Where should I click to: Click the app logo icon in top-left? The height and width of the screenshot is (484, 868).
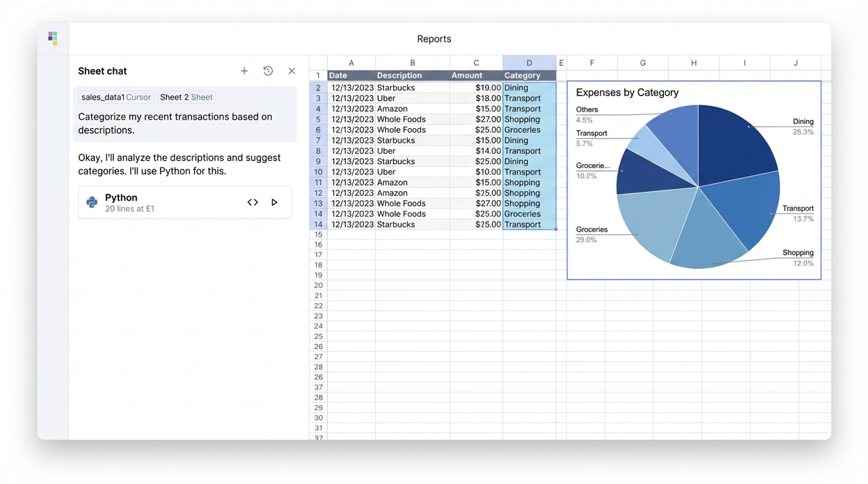click(53, 38)
